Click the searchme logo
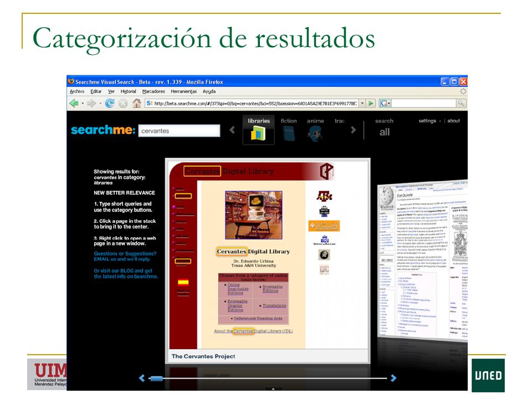Screen dimensions: 532x399 click(x=103, y=130)
